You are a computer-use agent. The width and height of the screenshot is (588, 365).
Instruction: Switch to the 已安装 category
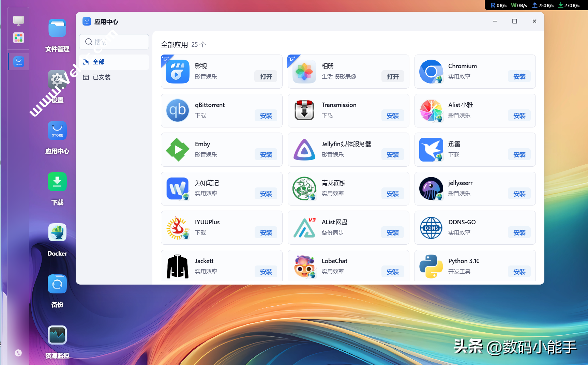pyautogui.click(x=114, y=77)
